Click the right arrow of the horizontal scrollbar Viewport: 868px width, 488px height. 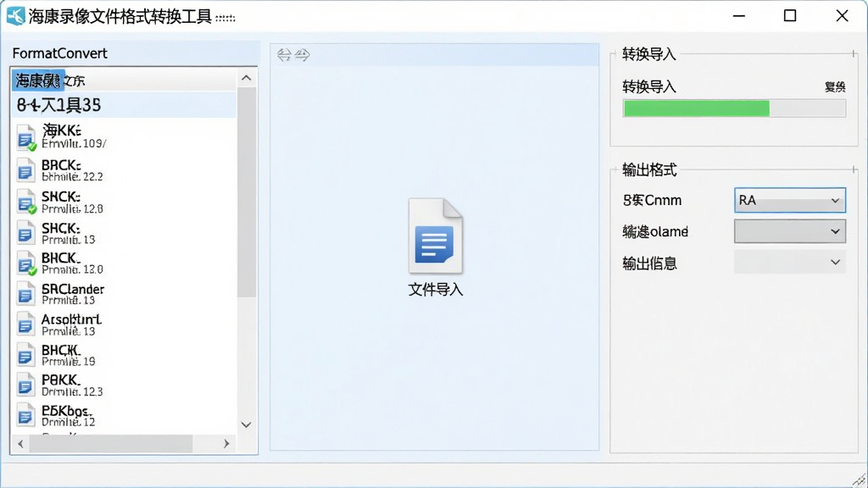[225, 444]
